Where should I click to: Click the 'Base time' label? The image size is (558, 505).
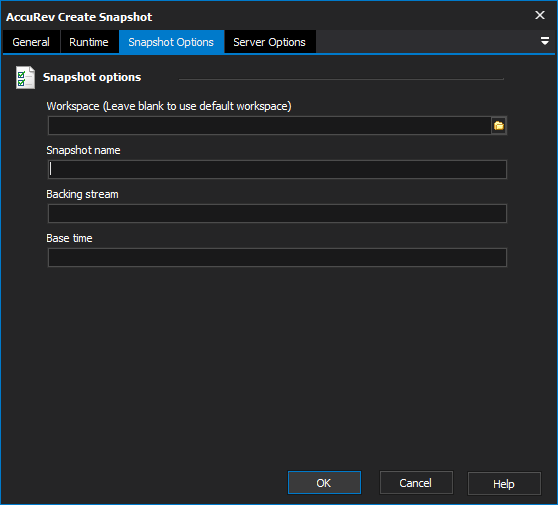tap(69, 238)
